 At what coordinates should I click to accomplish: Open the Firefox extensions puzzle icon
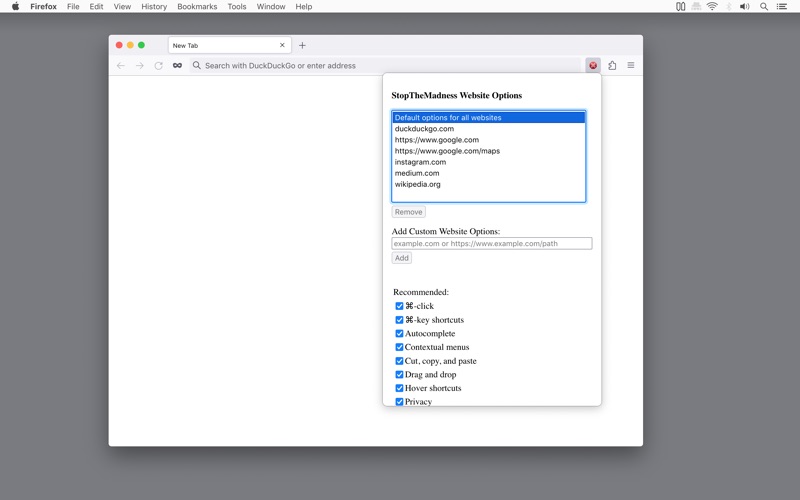click(612, 65)
